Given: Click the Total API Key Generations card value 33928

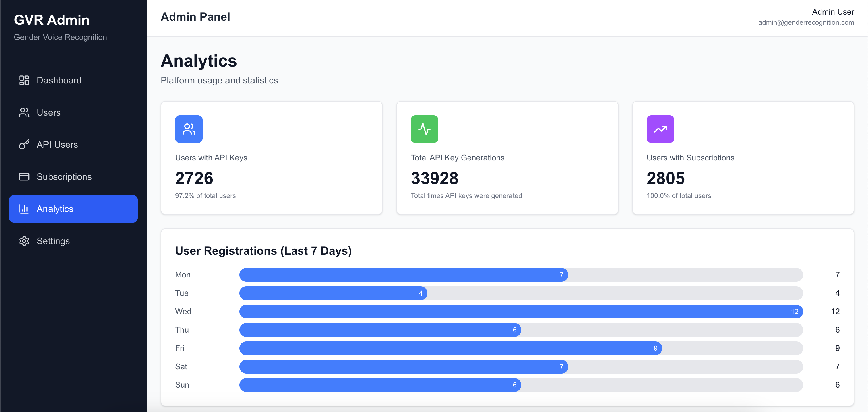Looking at the screenshot, I should coord(434,178).
